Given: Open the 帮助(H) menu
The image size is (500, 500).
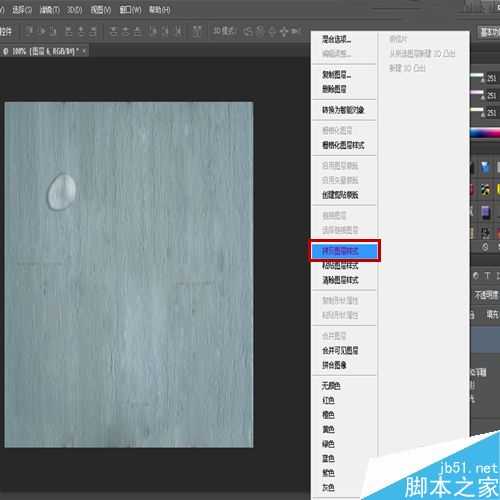Looking at the screenshot, I should click(159, 10).
